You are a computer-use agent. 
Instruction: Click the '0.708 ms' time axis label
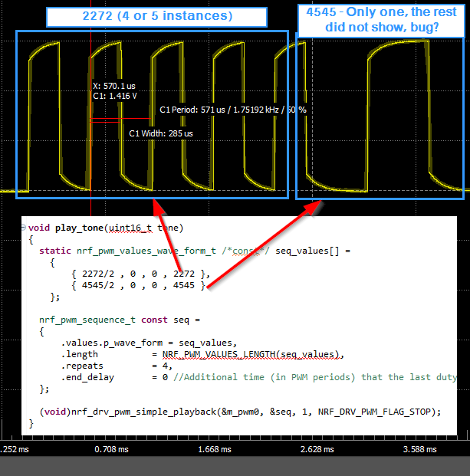point(111,449)
